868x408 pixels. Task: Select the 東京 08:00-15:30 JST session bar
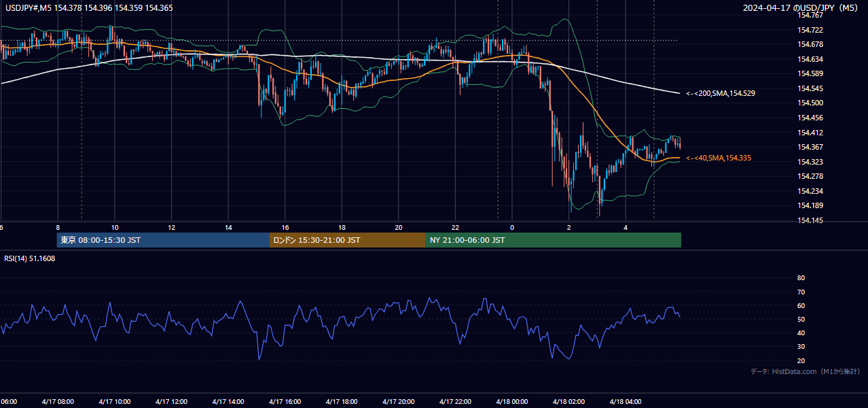click(163, 240)
